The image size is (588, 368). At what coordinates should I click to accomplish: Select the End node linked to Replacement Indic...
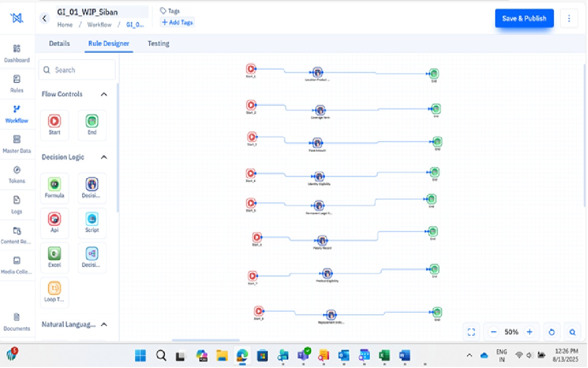click(437, 312)
